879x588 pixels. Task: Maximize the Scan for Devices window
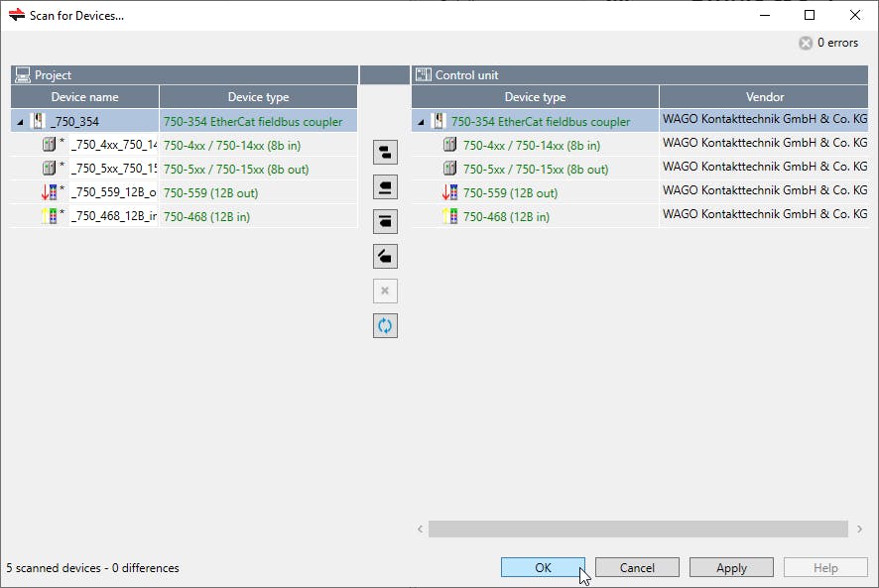point(810,15)
